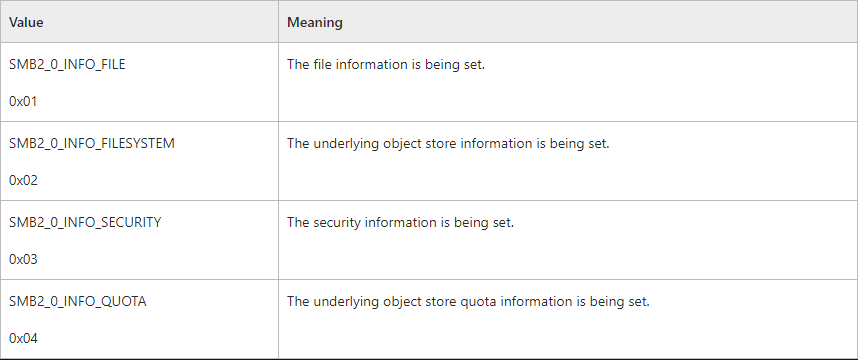Select the SMB2_0_INFO_QUOTA text

tap(78, 301)
